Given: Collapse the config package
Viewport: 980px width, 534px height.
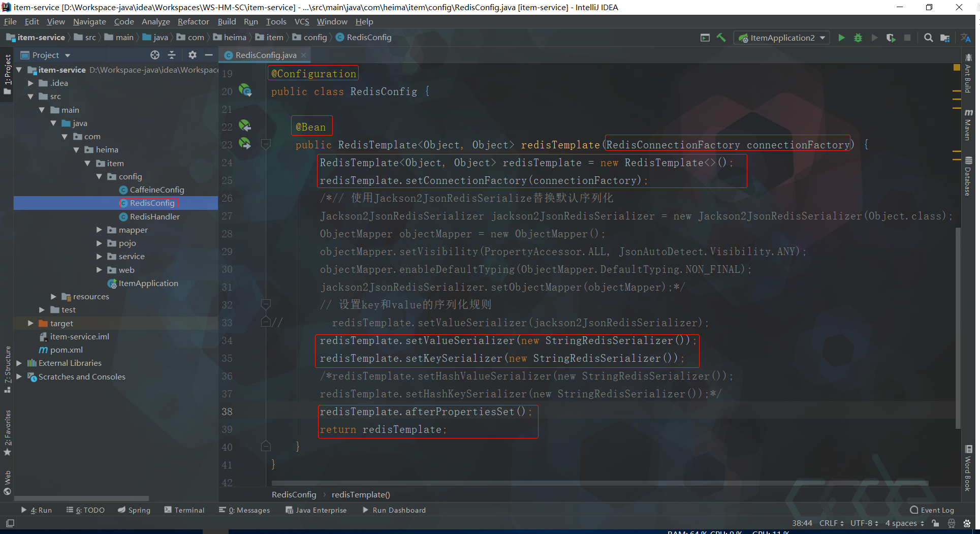Looking at the screenshot, I should 99,176.
